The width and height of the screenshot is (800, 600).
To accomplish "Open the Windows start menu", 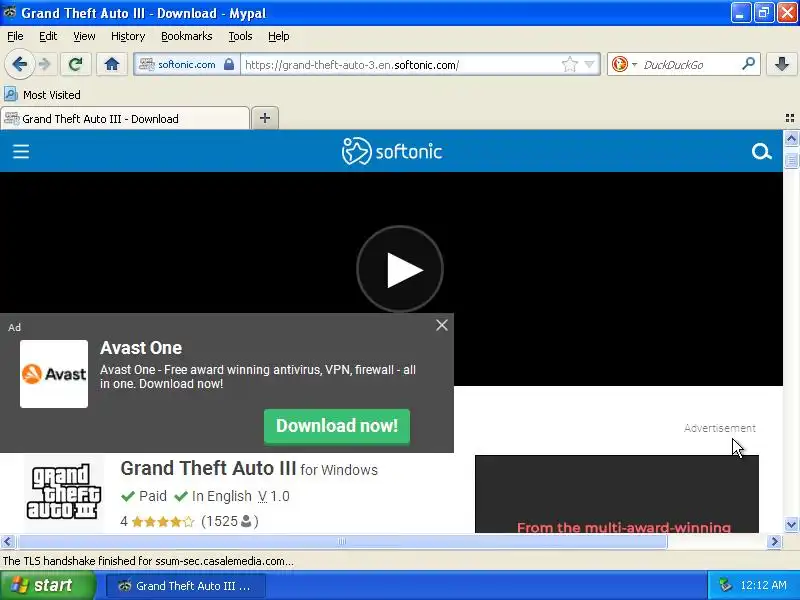I will coord(47,585).
